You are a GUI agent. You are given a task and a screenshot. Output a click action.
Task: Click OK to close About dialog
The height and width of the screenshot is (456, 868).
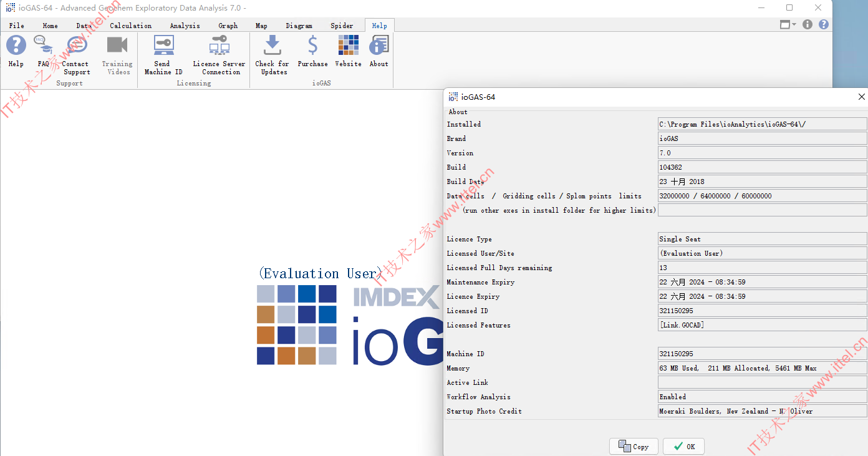(683, 447)
